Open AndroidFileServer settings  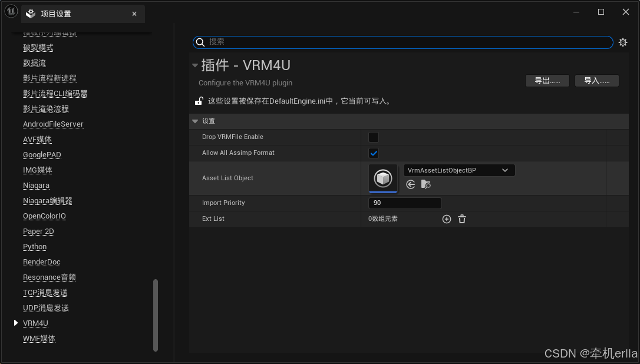[x=53, y=124]
